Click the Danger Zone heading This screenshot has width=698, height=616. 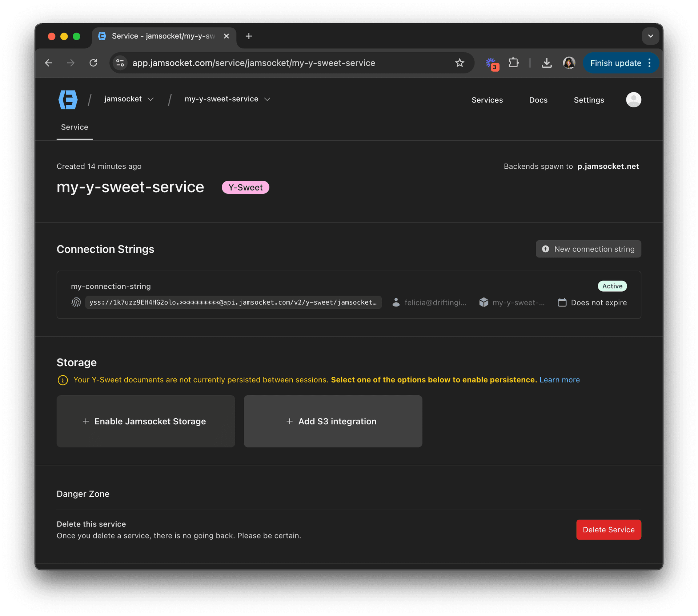click(83, 494)
